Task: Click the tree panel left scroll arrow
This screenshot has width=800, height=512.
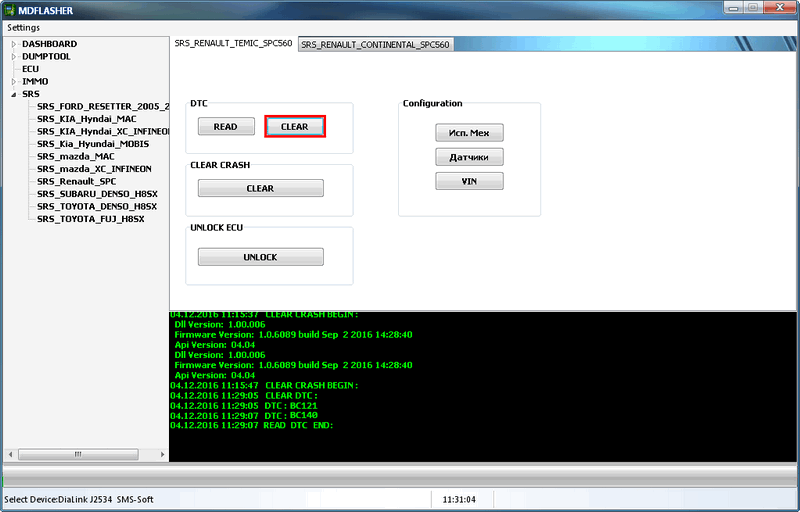Action: coord(10,454)
